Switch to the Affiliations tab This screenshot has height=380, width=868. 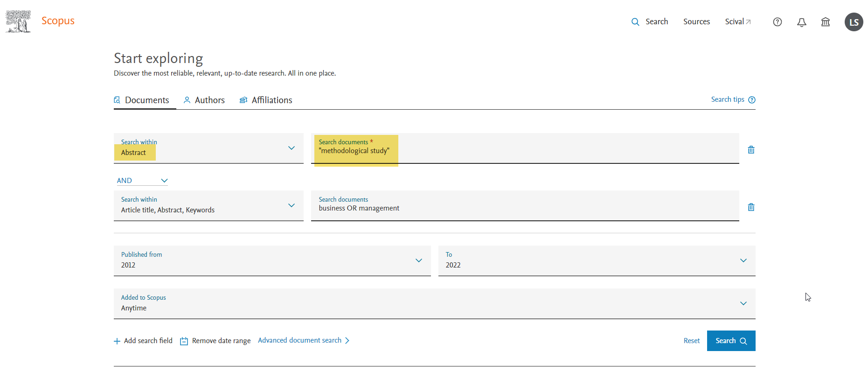266,100
